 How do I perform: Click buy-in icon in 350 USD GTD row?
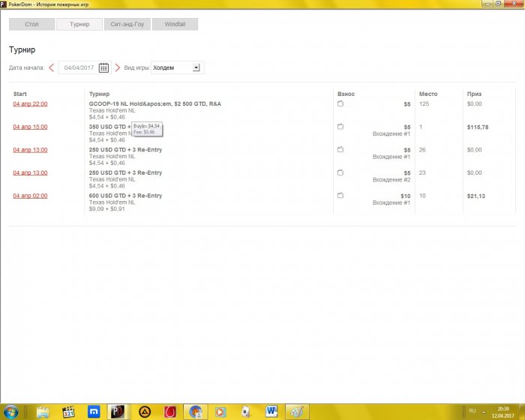click(340, 127)
